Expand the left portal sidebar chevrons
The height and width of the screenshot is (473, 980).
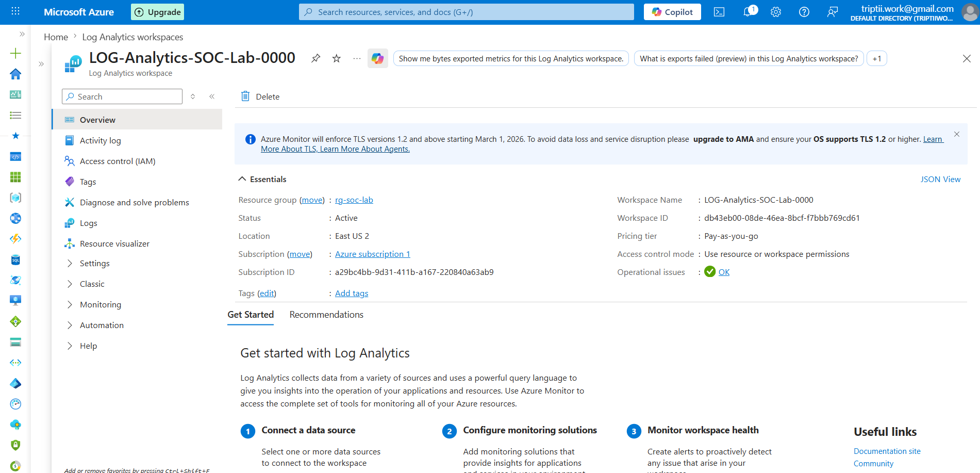pyautogui.click(x=22, y=34)
